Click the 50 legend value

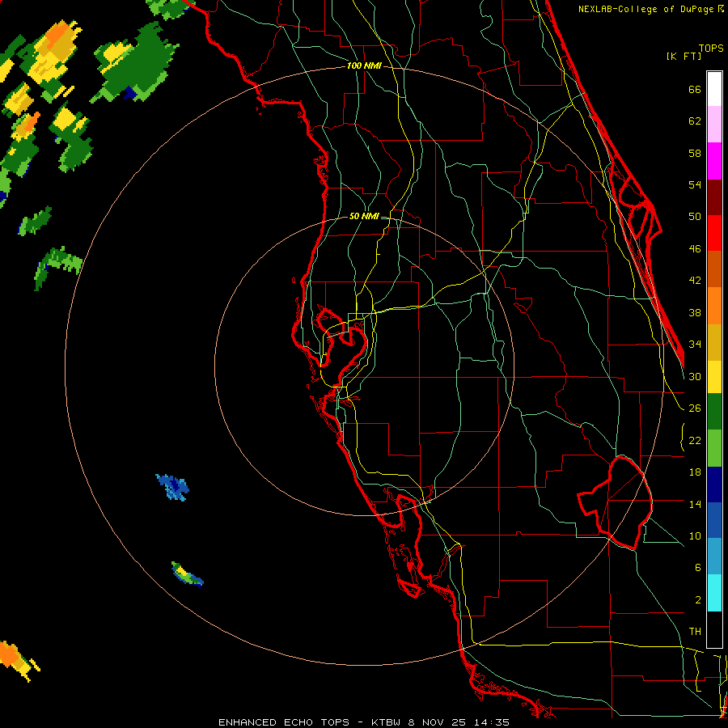point(695,217)
